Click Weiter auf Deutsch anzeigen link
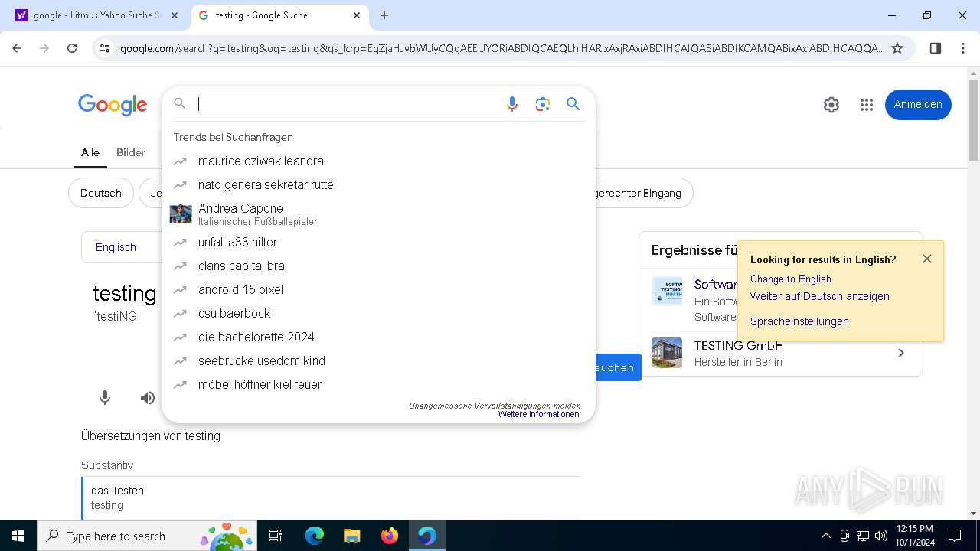The image size is (980, 551). click(820, 296)
